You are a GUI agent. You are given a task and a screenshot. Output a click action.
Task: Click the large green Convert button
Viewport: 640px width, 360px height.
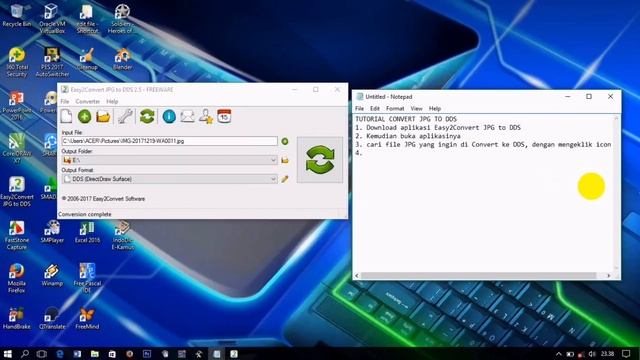[320, 160]
